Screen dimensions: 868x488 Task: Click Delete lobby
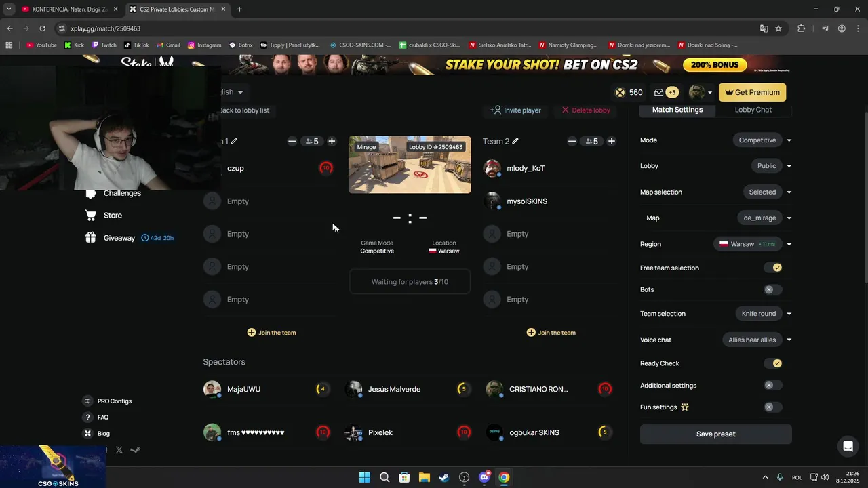click(586, 110)
